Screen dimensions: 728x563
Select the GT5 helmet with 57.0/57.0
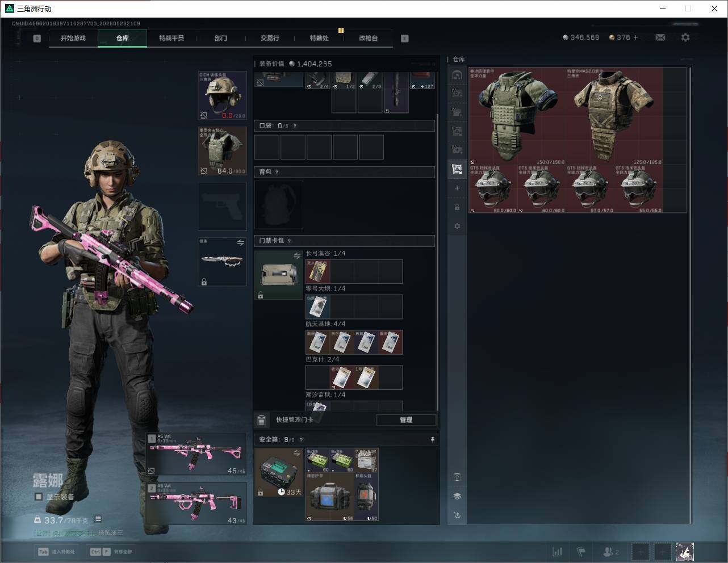[590, 189]
